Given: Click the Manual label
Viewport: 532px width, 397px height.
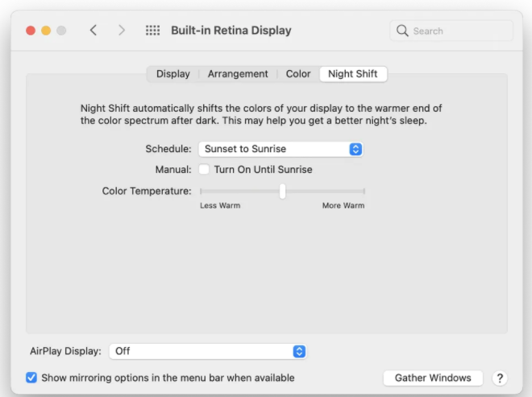Looking at the screenshot, I should click(x=173, y=169).
